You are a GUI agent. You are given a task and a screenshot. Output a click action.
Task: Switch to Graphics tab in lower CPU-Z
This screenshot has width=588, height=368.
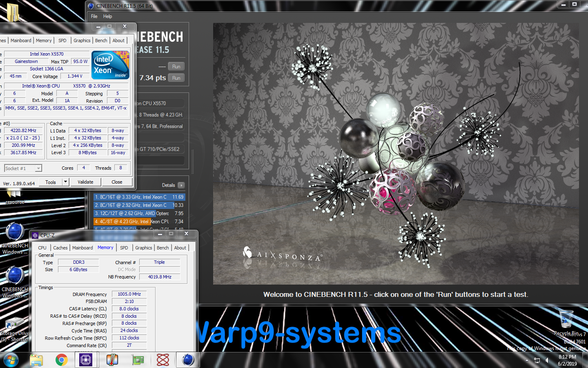(x=144, y=248)
